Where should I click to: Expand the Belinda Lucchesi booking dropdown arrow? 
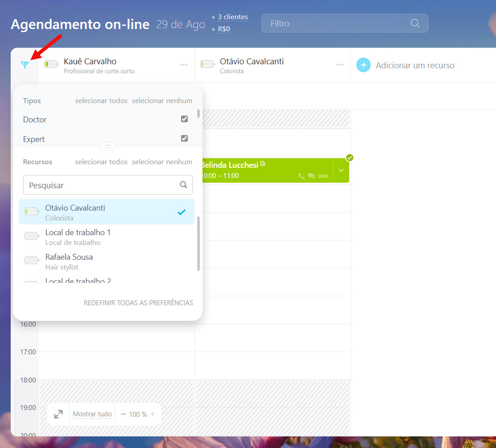point(341,170)
